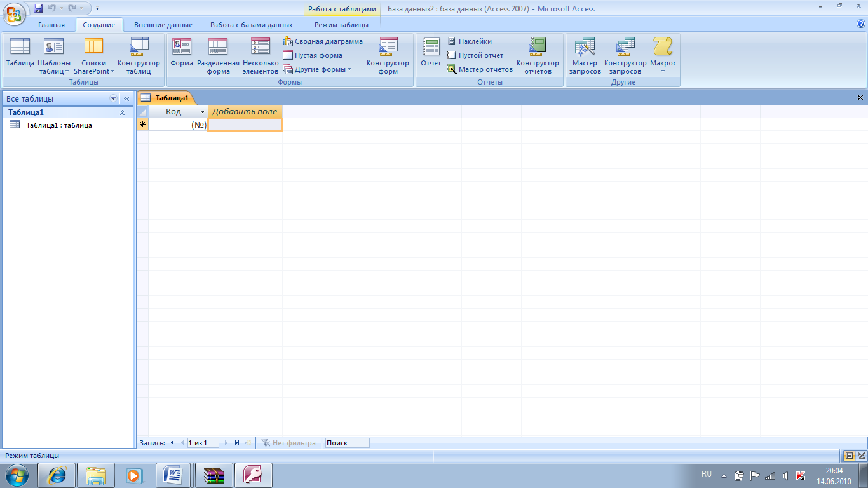The width and height of the screenshot is (868, 488).
Task: Open Конструктор отчетов
Action: tap(538, 56)
